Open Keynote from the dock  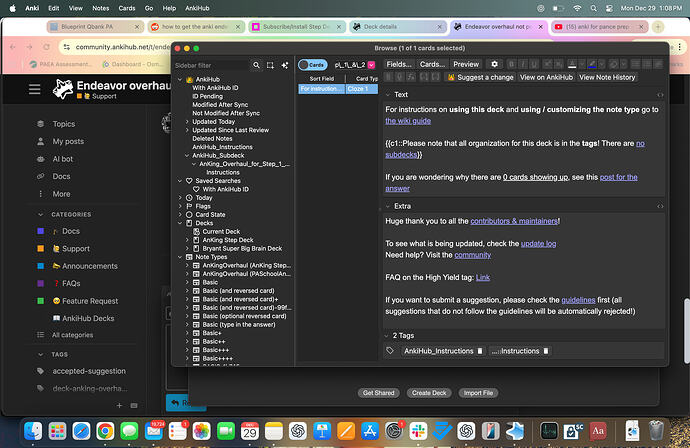pyautogui.click(x=322, y=431)
